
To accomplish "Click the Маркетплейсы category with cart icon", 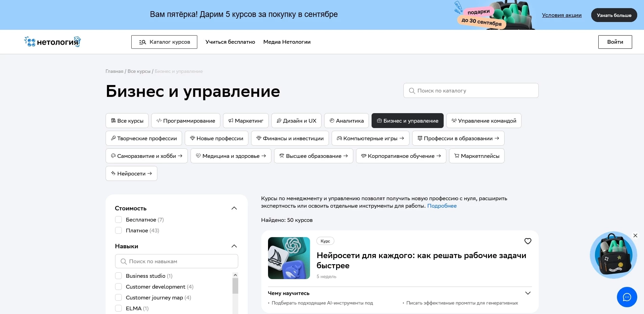I will [x=476, y=156].
